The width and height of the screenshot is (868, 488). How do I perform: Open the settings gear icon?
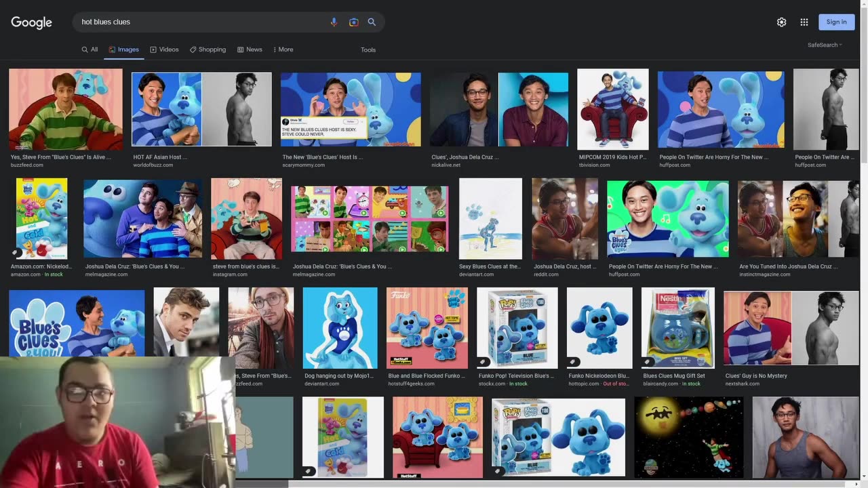[781, 22]
